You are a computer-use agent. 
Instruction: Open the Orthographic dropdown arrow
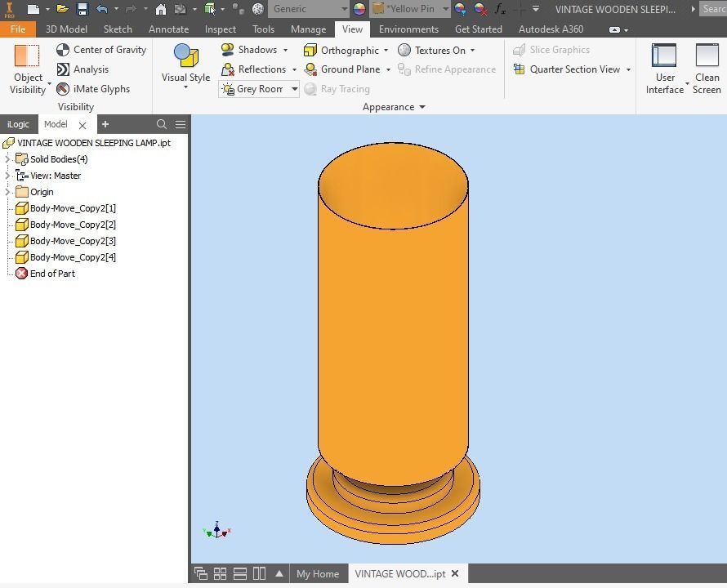pyautogui.click(x=386, y=51)
